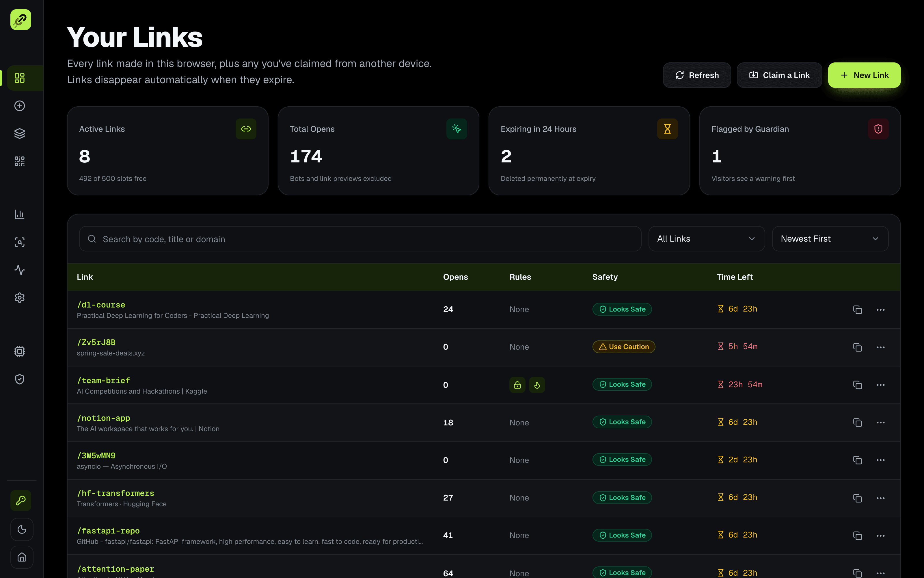
Task: Open more options for /3W5wMN9
Action: click(880, 460)
